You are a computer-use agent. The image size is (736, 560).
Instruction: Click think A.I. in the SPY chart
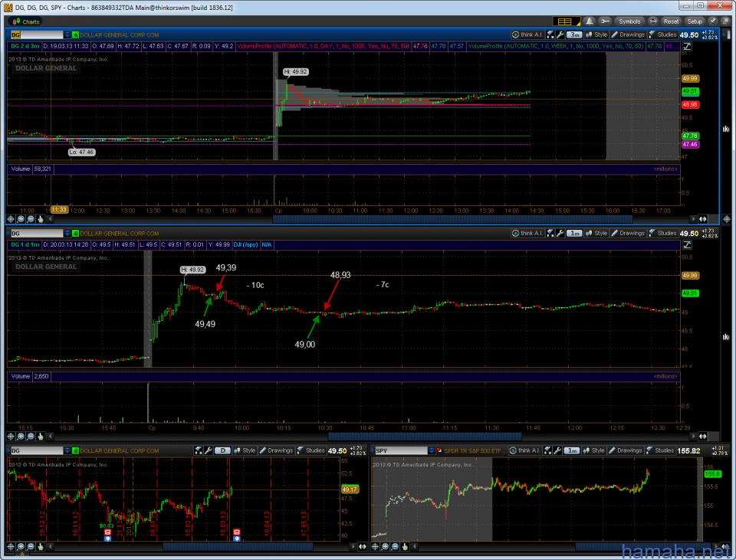click(x=524, y=450)
